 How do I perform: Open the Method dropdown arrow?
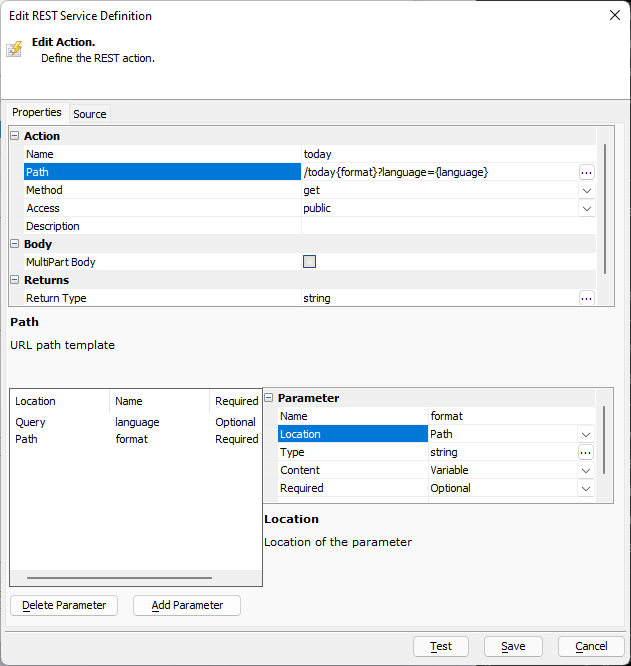click(586, 191)
